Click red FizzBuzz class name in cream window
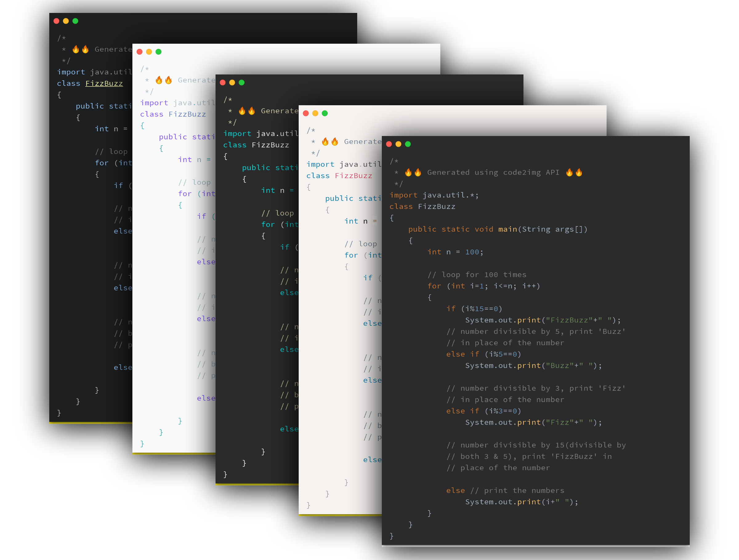739x560 pixels. 353,176
